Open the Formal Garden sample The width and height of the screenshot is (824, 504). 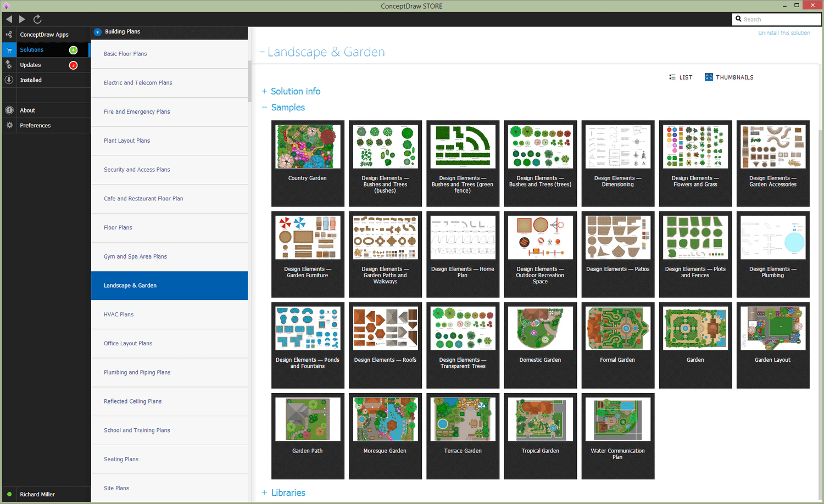coord(617,345)
